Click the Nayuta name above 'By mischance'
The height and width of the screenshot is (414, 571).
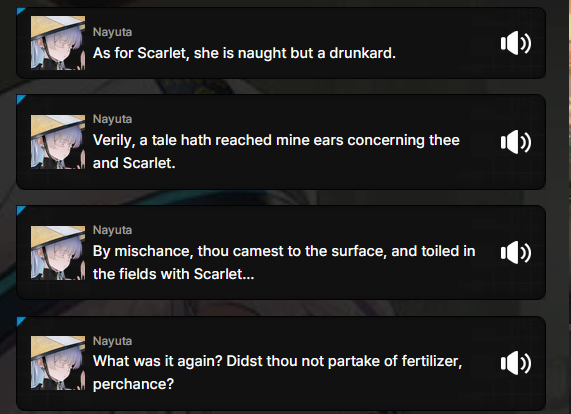pos(113,230)
